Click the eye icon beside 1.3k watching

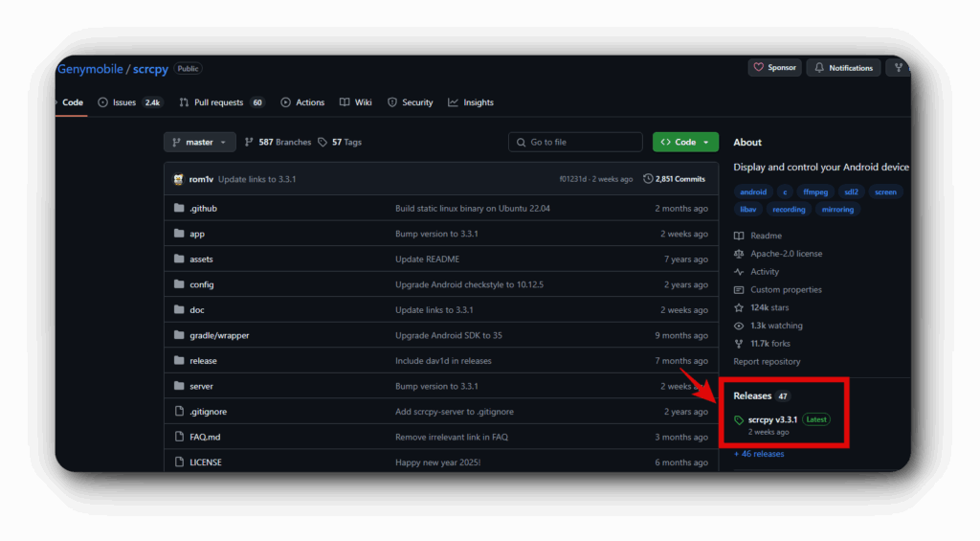tap(739, 326)
